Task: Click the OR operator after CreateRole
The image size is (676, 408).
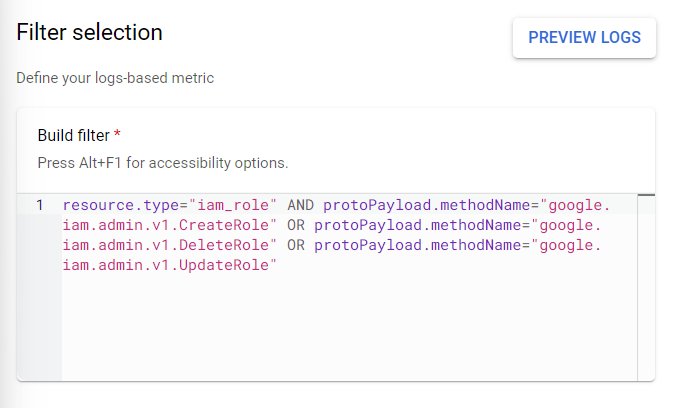Action: [x=296, y=225]
